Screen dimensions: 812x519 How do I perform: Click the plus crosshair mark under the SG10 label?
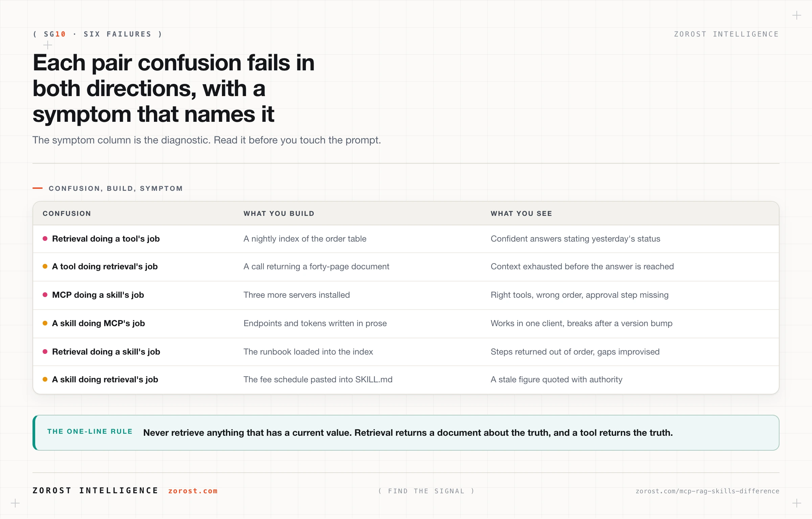[x=48, y=45]
